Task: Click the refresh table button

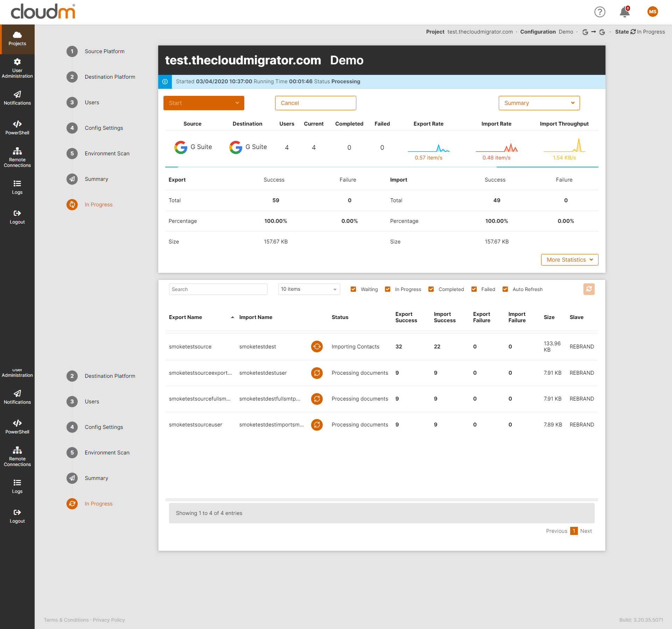Action: 589,289
